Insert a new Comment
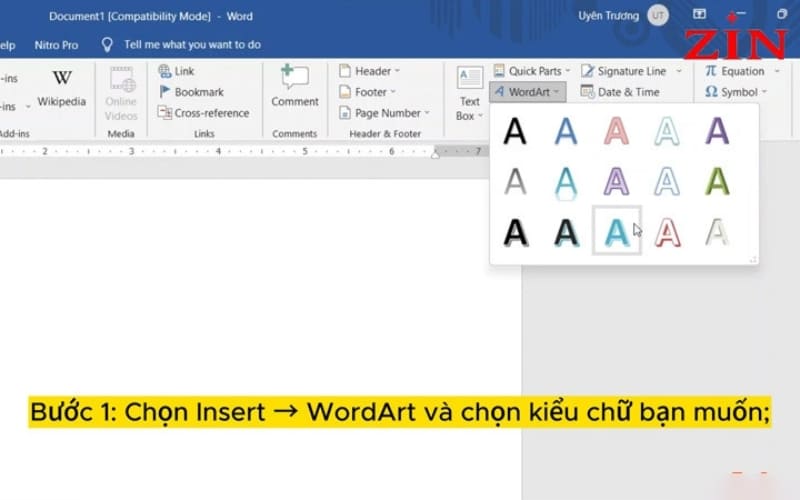Viewport: 800px width, 500px height. click(x=295, y=87)
